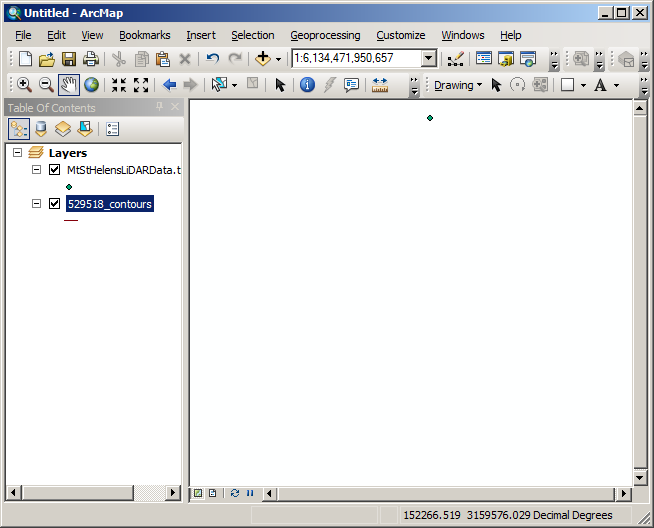Toggle the 529518_contours layer checkbox
The image size is (654, 528).
[x=55, y=204]
